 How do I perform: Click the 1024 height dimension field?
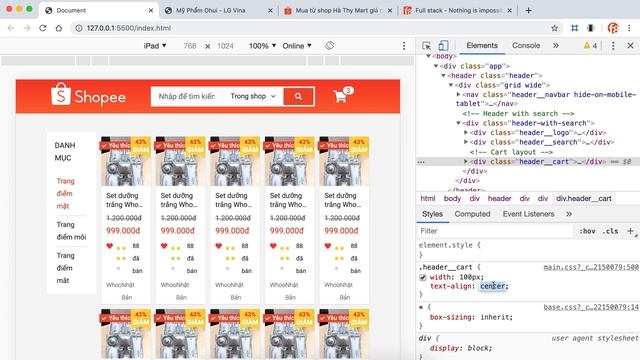click(225, 46)
